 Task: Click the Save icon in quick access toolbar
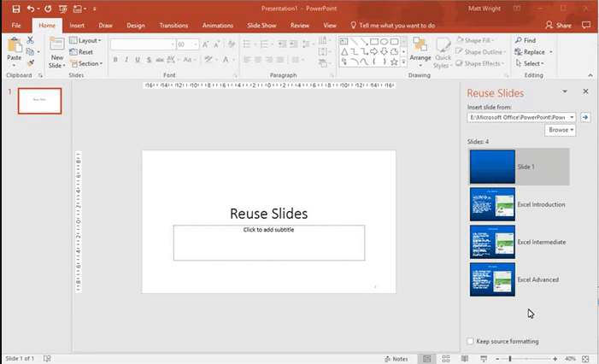pyautogui.click(x=15, y=9)
